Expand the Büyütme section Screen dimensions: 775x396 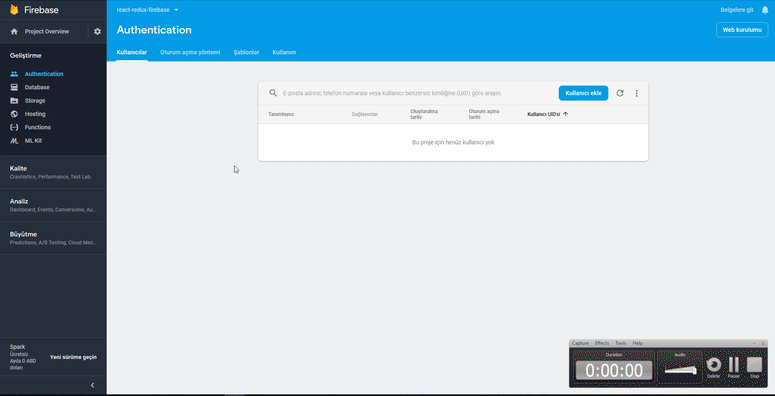point(53,238)
